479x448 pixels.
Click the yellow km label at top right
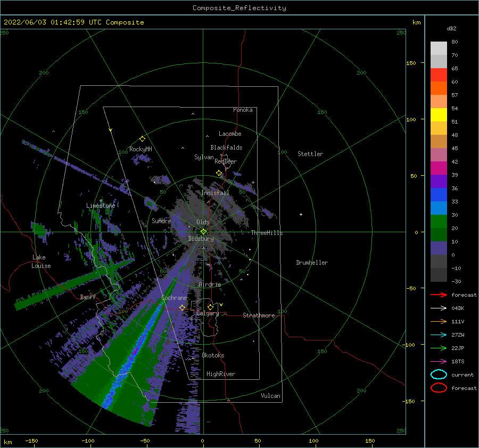pos(416,22)
